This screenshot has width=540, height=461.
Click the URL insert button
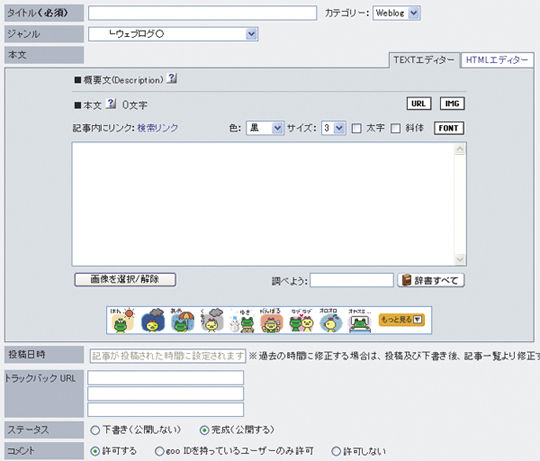(x=419, y=104)
